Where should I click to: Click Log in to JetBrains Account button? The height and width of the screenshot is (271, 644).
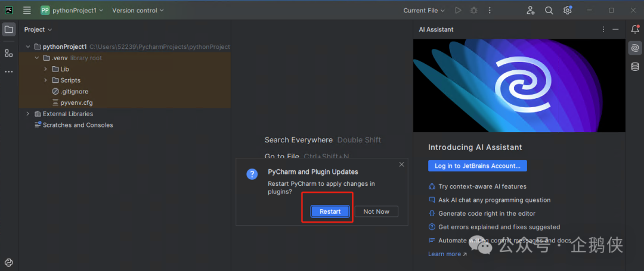(477, 166)
